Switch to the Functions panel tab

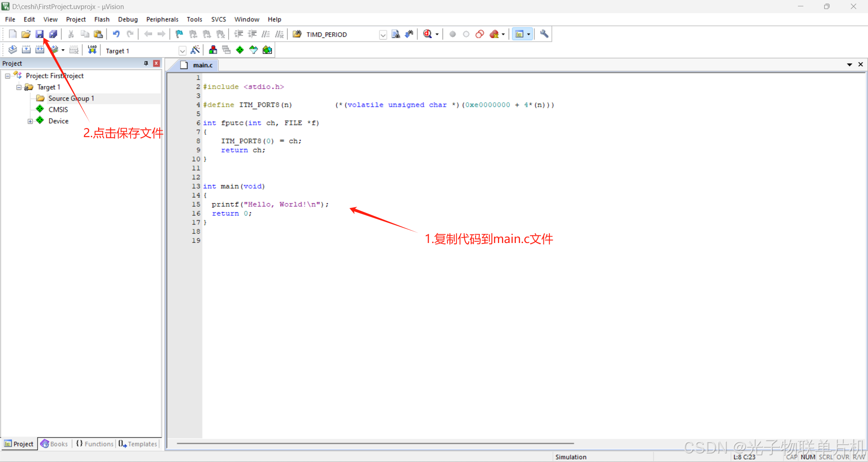pos(94,444)
